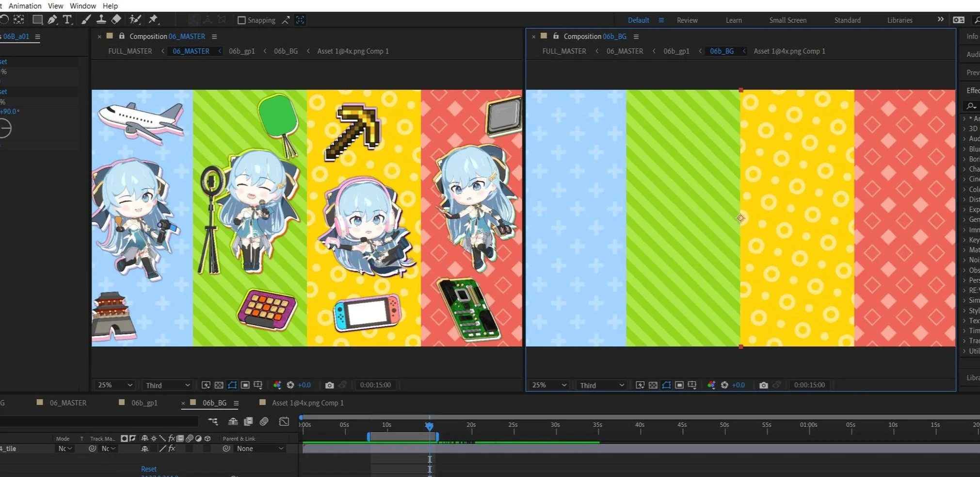Click reset exposure icon in 06b_BG viewer
This screenshot has height=477, width=980.
[x=724, y=385]
